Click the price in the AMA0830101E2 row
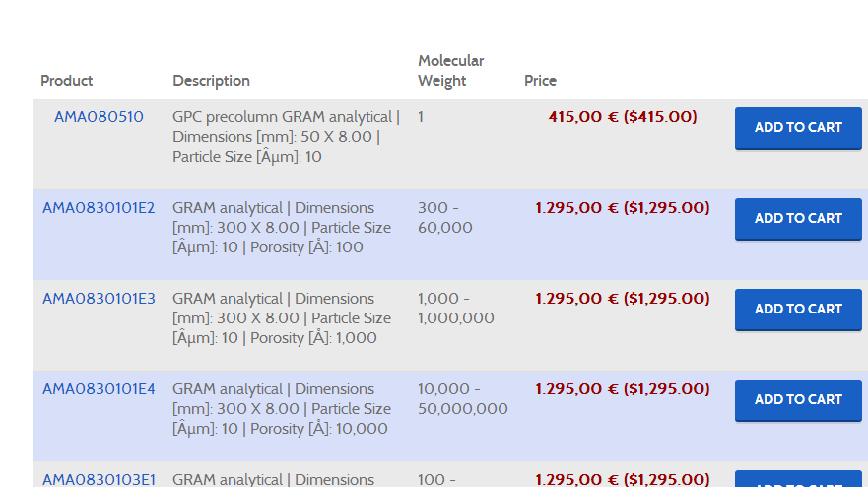This screenshot has height=487, width=868. click(x=622, y=208)
